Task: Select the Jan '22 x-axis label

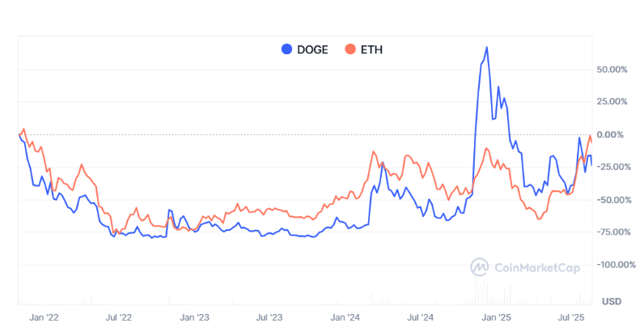Action: (44, 318)
